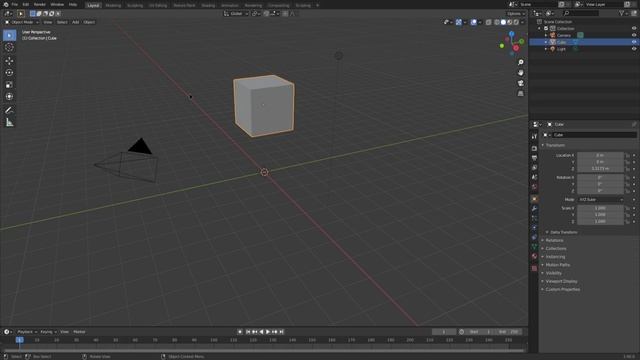Expand Camera item in outliner
This screenshot has height=360, width=640.
(546, 36)
